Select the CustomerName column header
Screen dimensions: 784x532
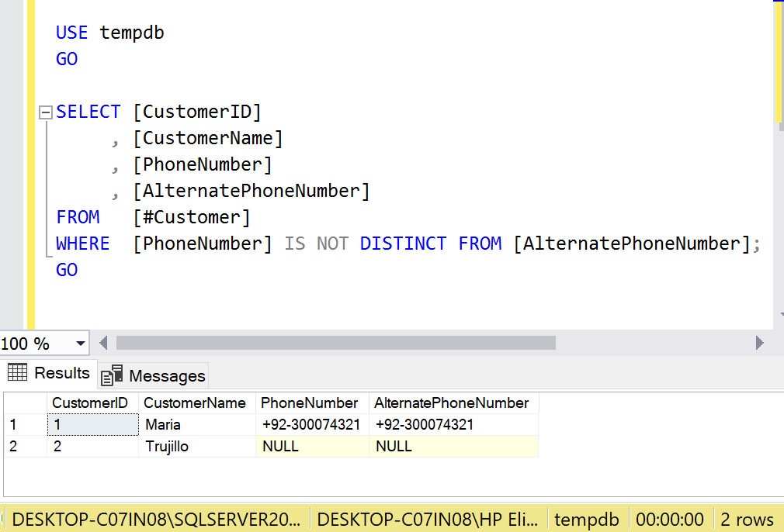(195, 403)
